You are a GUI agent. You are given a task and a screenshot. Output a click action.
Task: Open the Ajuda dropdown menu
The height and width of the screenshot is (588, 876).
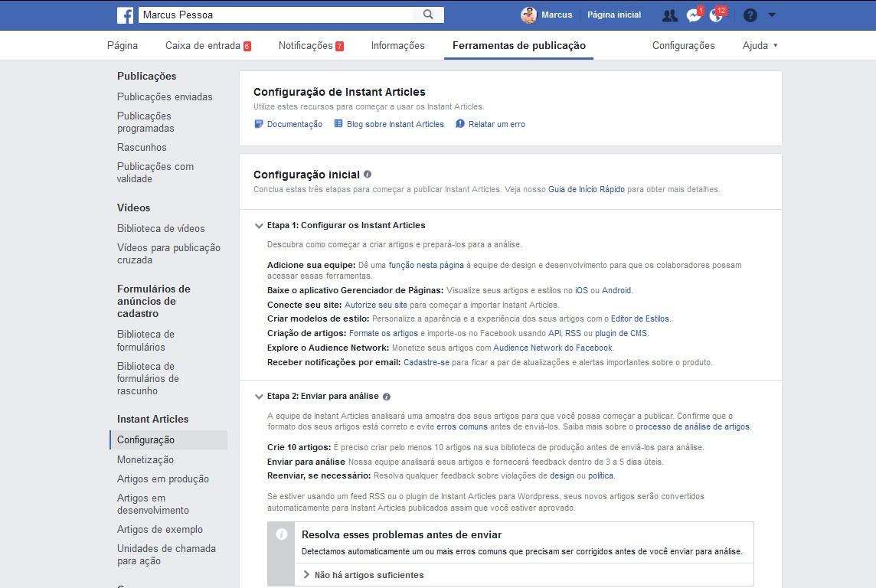coord(760,46)
